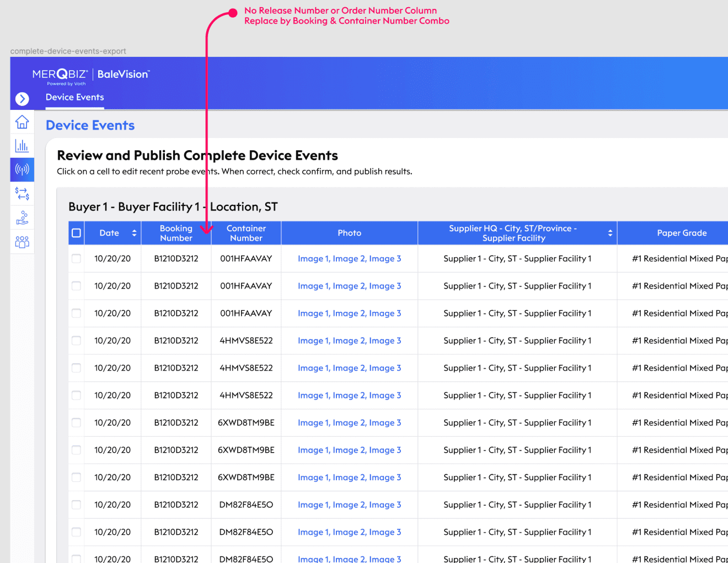Viewport: 728px width, 563px height.
Task: Check the box for the second 001HFAAVAY row
Action: (x=77, y=286)
